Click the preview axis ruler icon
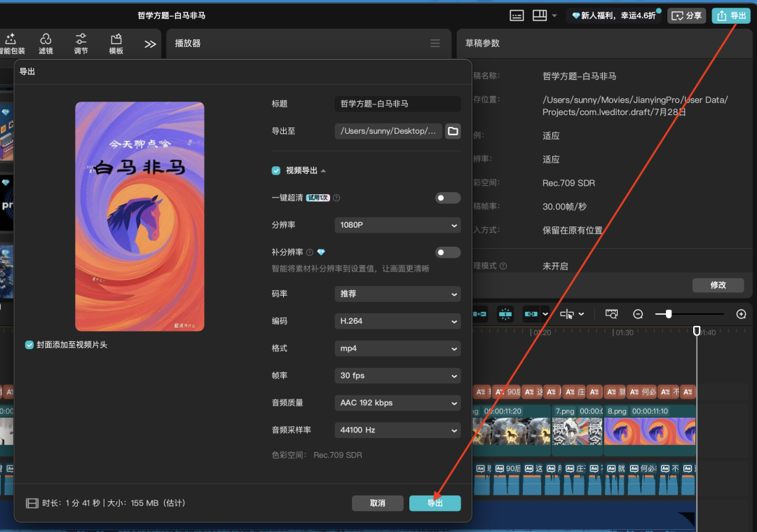The image size is (757, 532). click(611, 313)
